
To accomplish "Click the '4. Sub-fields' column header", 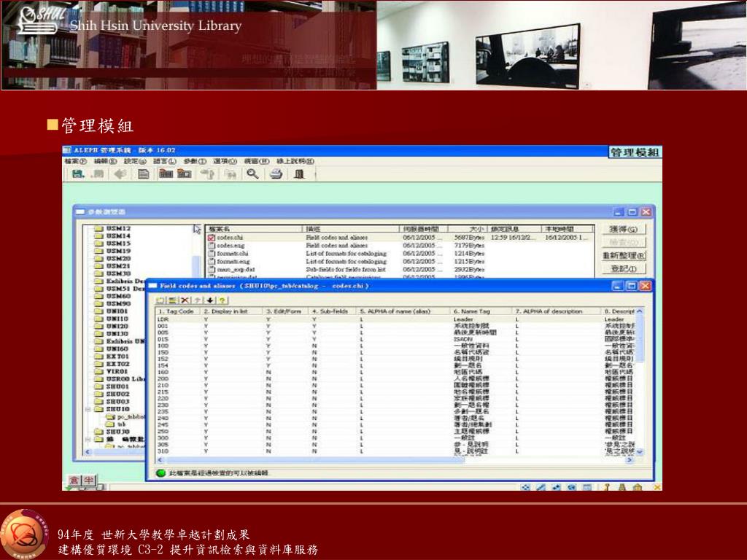I will [332, 311].
